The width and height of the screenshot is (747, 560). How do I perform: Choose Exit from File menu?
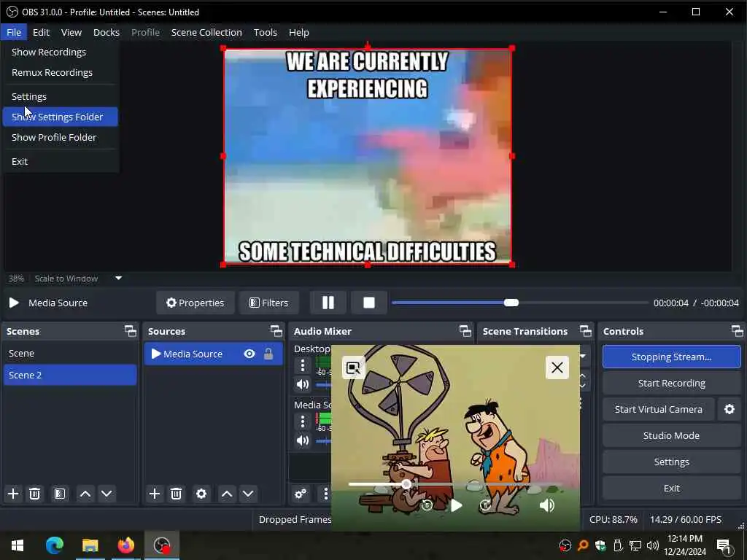60,161
